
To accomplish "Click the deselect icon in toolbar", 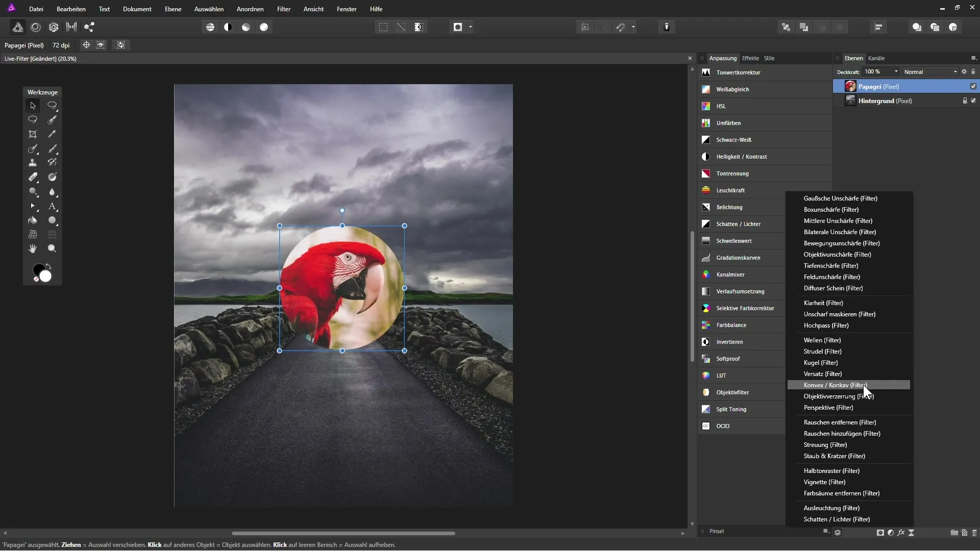I will [x=401, y=27].
